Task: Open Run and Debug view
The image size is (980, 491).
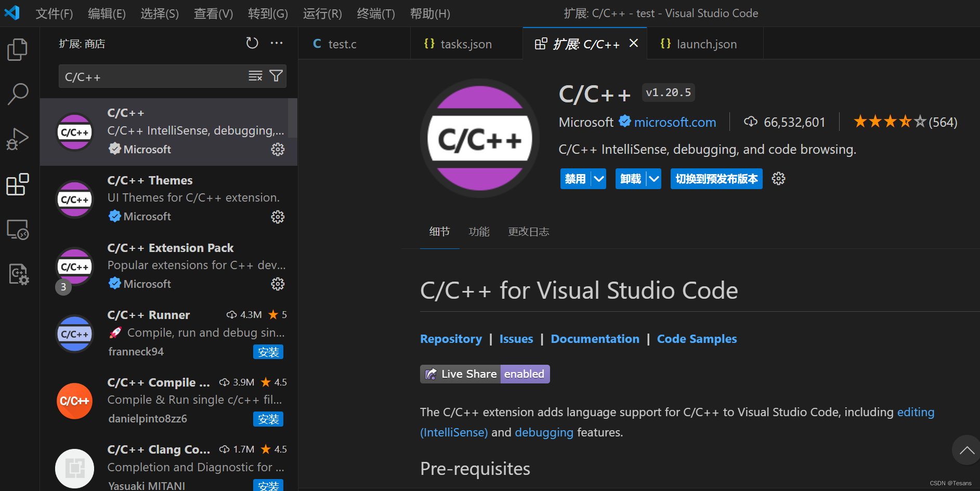Action: [18, 139]
